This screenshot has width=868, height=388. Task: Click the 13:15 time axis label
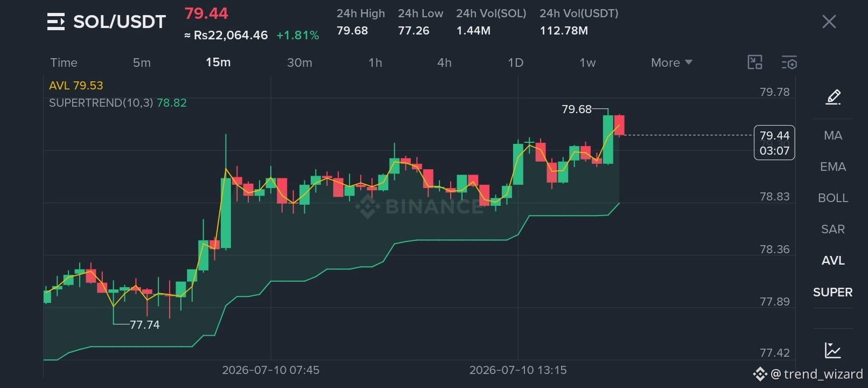point(518,370)
